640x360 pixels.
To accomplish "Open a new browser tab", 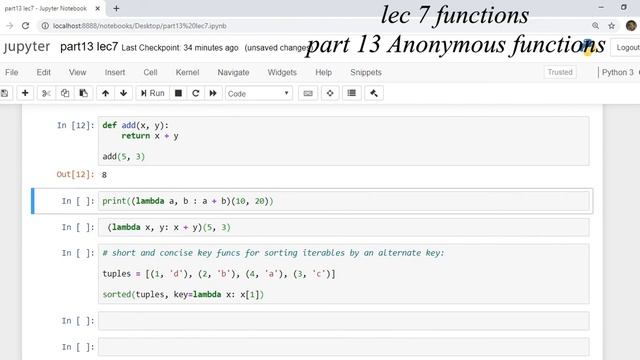I will pos(116,8).
